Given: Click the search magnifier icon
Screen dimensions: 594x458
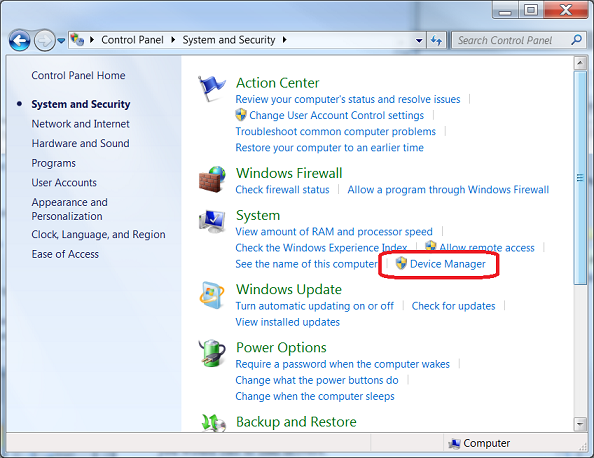Looking at the screenshot, I should tap(576, 39).
